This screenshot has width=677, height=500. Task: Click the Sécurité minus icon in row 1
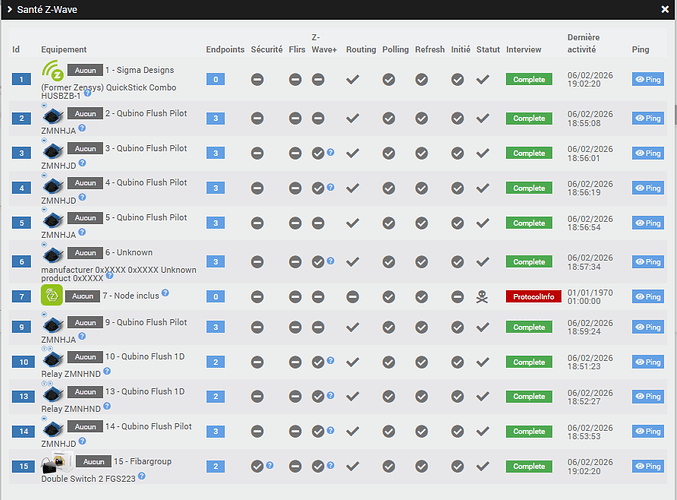(257, 79)
